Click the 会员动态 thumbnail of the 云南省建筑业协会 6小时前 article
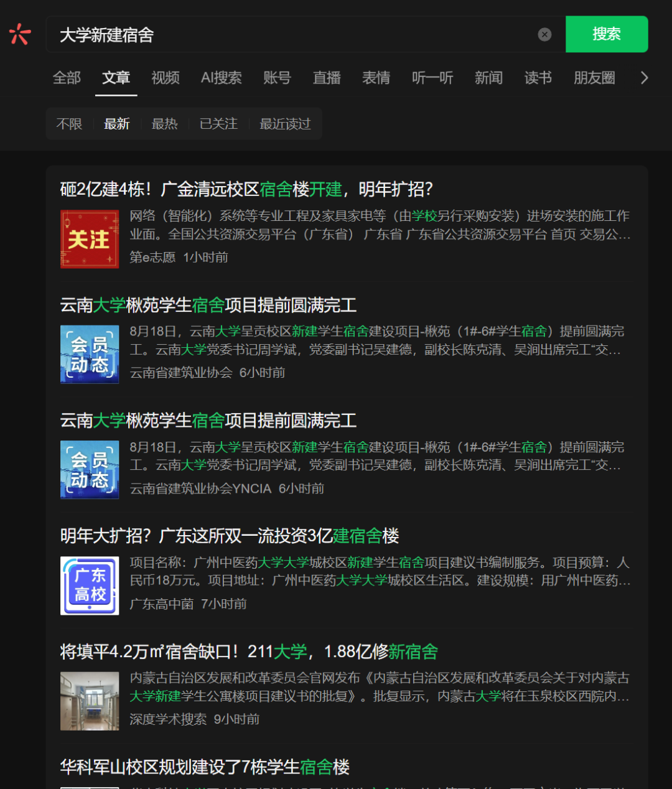Image resolution: width=672 pixels, height=789 pixels. click(90, 354)
